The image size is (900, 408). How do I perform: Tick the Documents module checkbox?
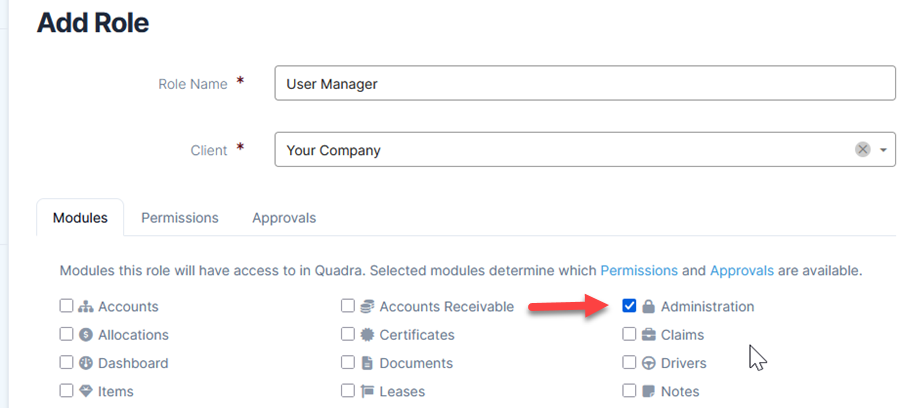[348, 363]
